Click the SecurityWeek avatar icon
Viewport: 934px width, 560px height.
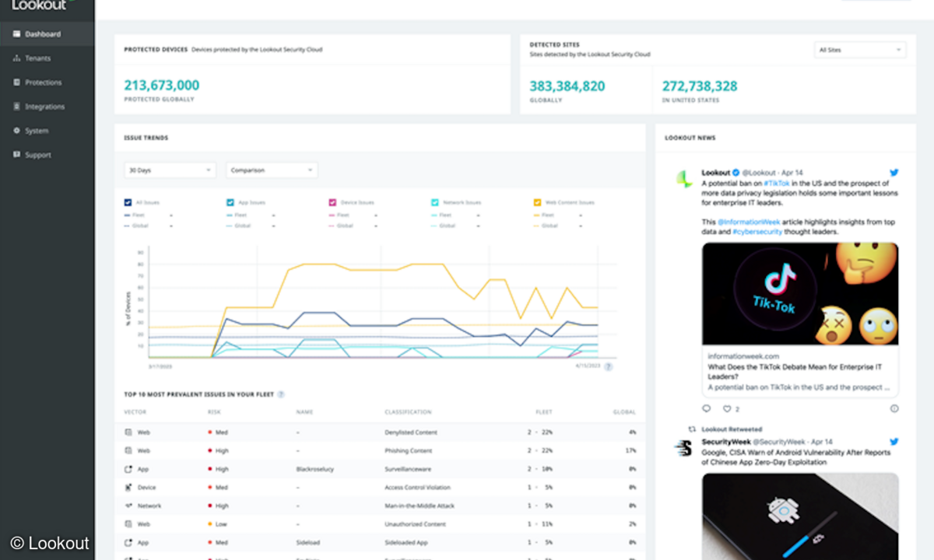click(x=683, y=448)
